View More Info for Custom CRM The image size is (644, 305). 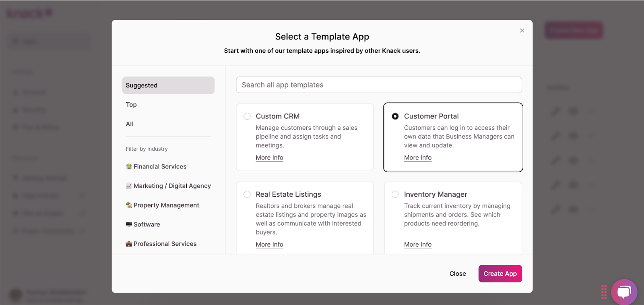coord(270,158)
